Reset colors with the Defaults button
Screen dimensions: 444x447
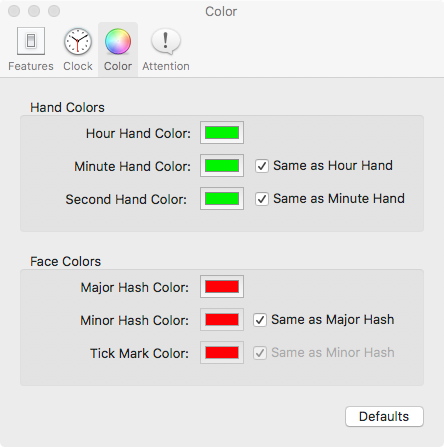384,417
